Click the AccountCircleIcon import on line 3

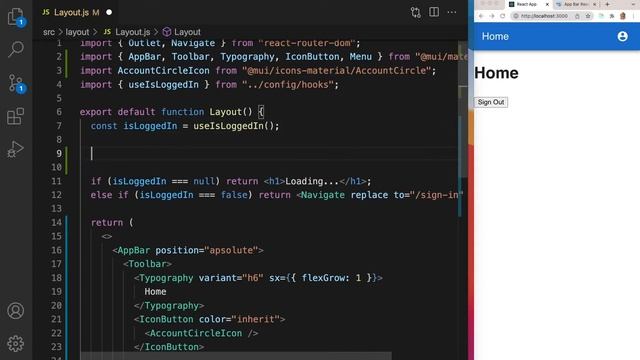164,71
